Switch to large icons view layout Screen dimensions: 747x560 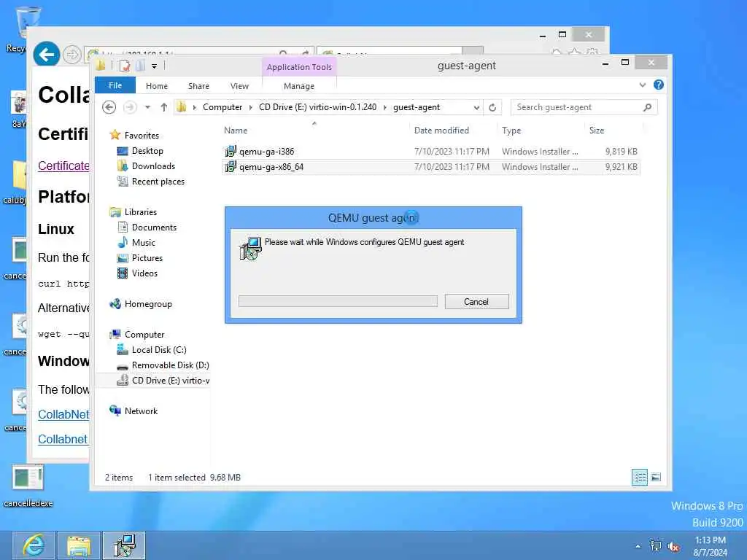click(x=656, y=477)
